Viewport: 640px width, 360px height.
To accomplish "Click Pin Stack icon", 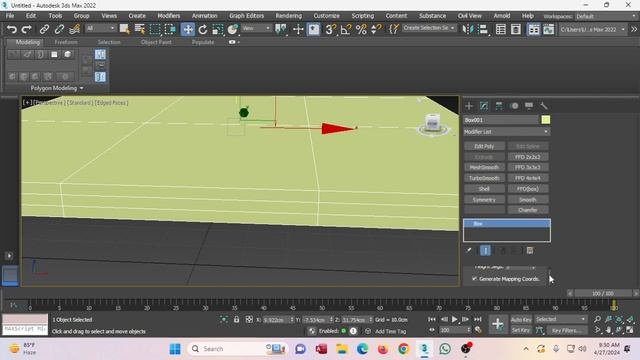I will (x=469, y=250).
